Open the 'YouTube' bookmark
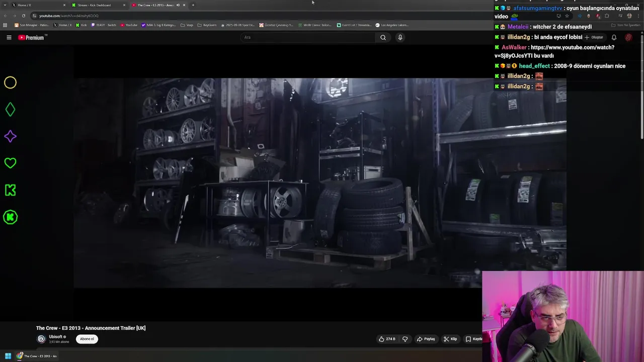Screen dimensions: 644x362 click(x=129, y=25)
